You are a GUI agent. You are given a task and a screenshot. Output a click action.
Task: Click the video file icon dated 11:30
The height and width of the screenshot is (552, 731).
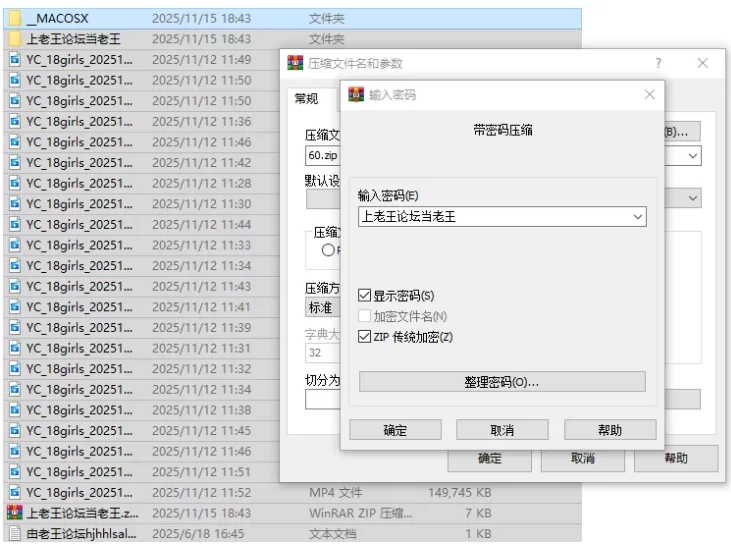coord(15,204)
